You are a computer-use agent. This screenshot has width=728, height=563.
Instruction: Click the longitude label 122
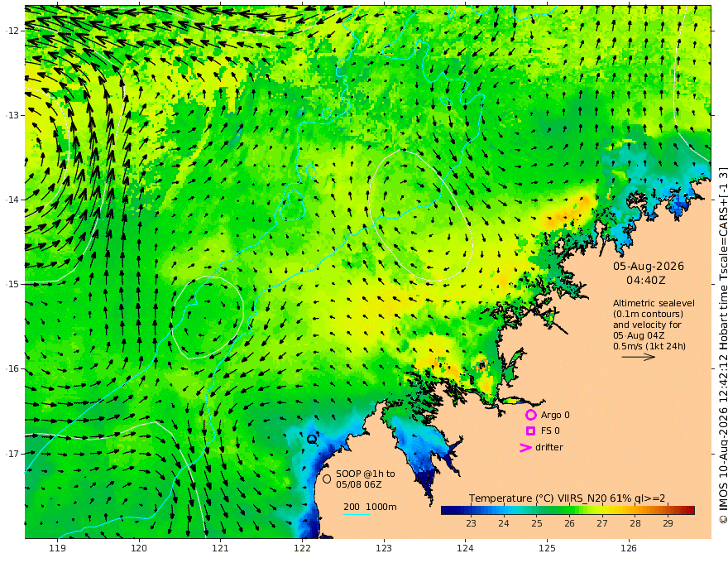[302, 548]
